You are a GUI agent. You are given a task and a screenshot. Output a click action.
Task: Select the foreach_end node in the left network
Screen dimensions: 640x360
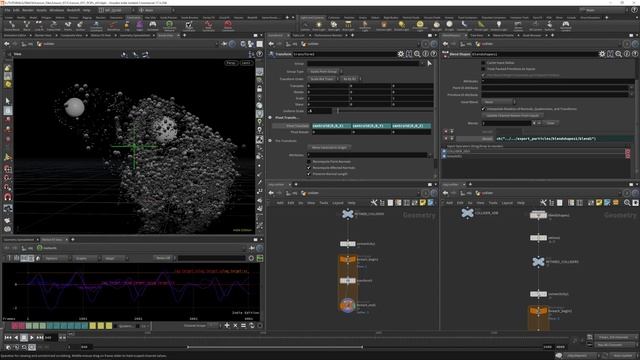(347, 305)
